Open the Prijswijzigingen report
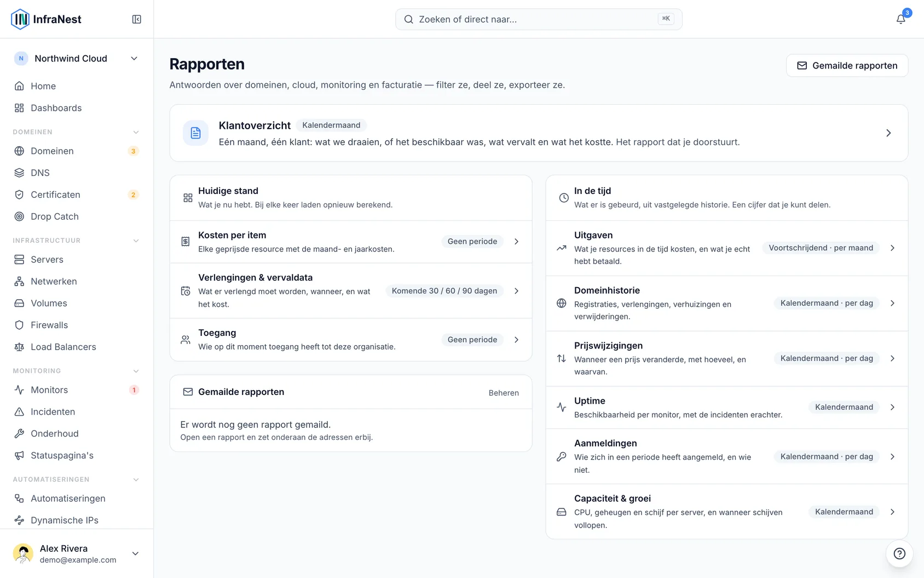 pos(727,359)
